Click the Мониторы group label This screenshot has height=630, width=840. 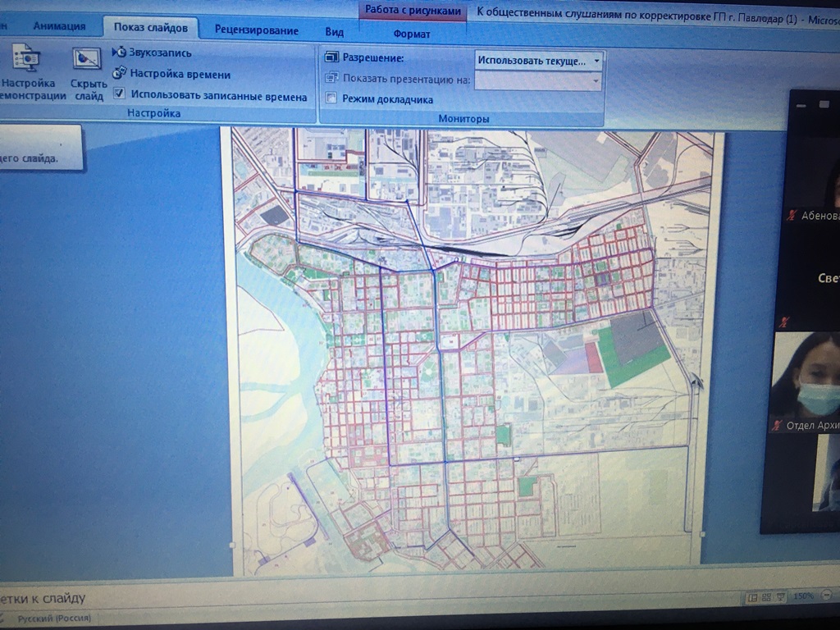click(463, 118)
